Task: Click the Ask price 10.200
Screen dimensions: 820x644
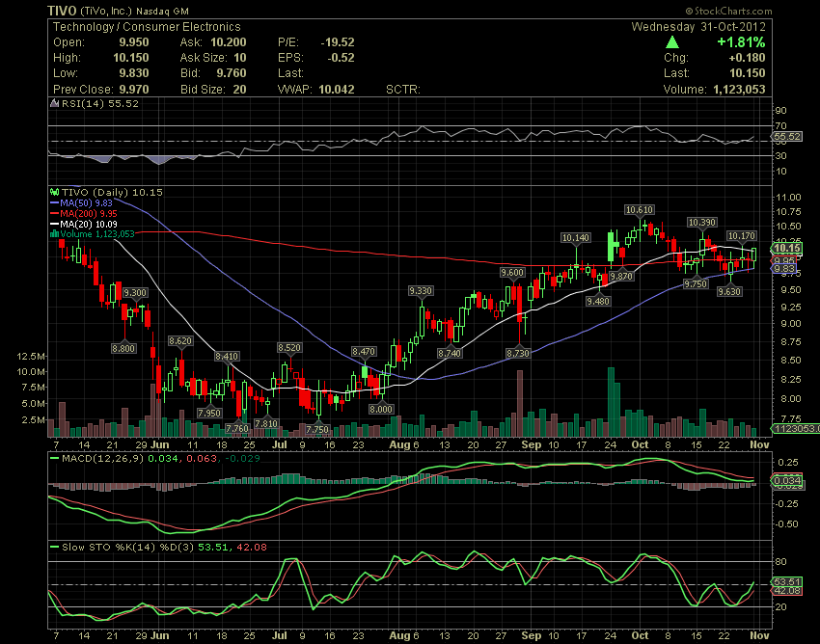Action: (x=229, y=42)
